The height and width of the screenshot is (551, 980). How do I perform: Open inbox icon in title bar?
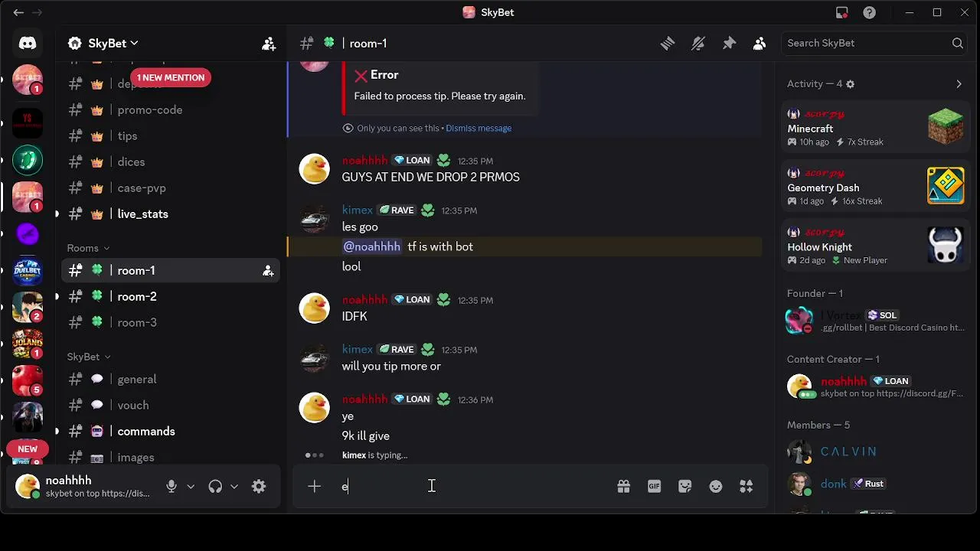tap(842, 12)
